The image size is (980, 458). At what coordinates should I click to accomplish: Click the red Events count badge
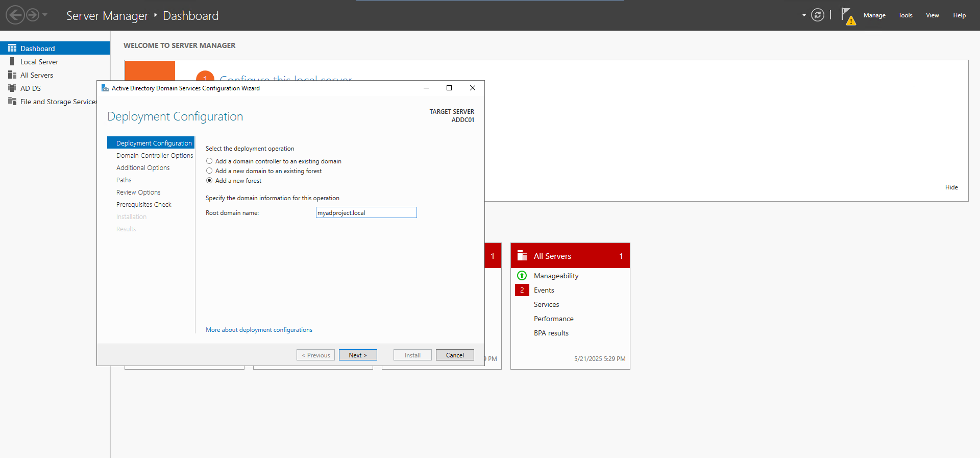click(x=522, y=290)
